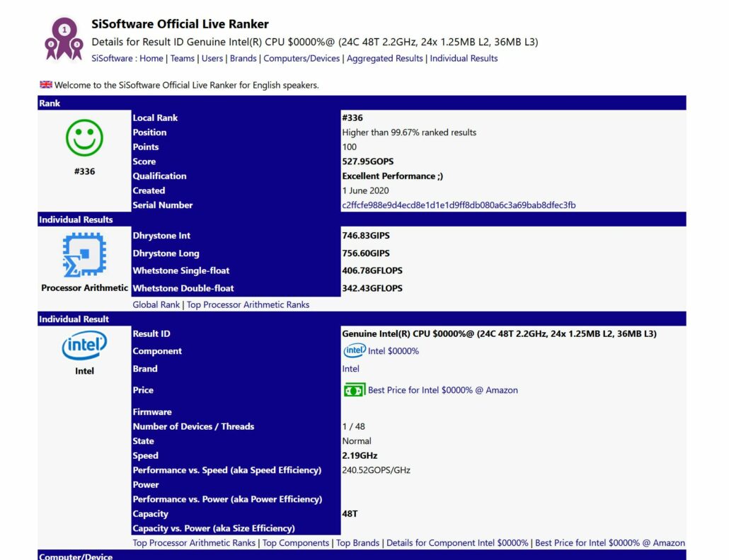Viewport: 729px width, 560px height.
Task: View Aggregated Results
Action: [384, 58]
